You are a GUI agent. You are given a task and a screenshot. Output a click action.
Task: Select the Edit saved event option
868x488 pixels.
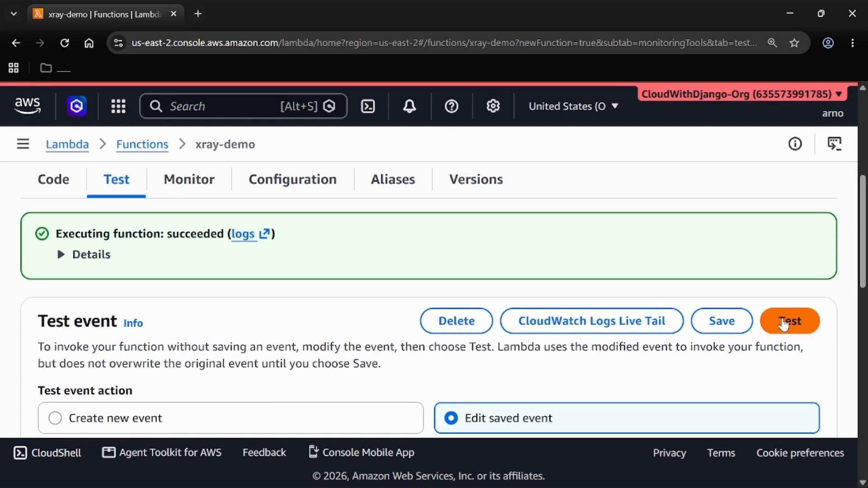click(x=627, y=418)
